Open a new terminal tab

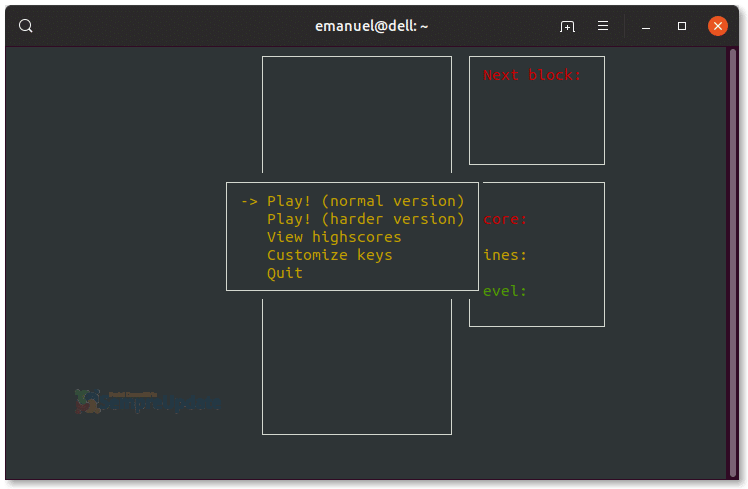[x=567, y=26]
